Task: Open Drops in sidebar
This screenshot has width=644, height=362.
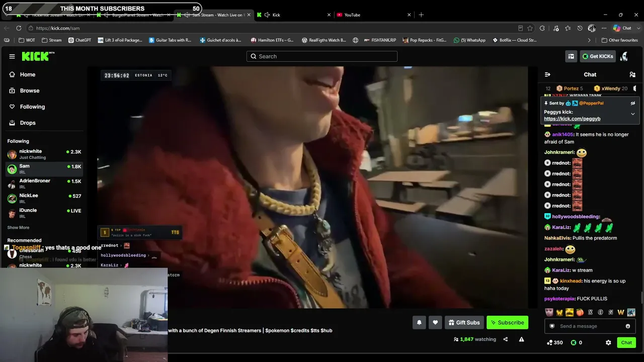Action: click(x=28, y=123)
